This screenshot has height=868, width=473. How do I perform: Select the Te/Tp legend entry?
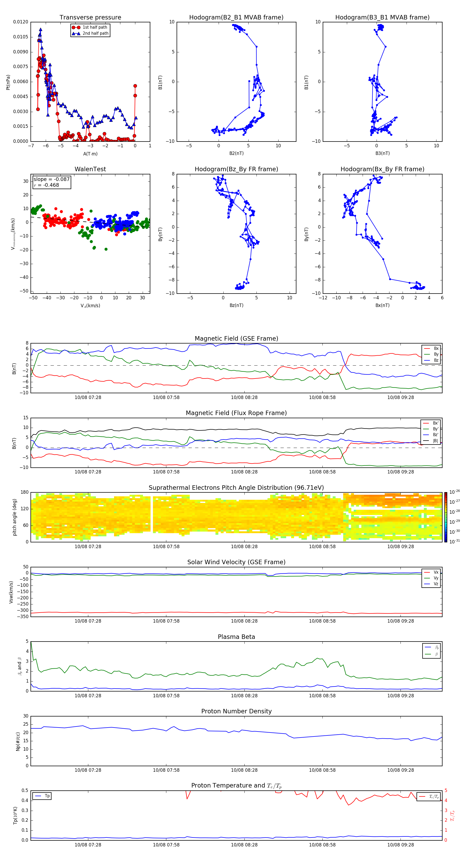point(429,796)
